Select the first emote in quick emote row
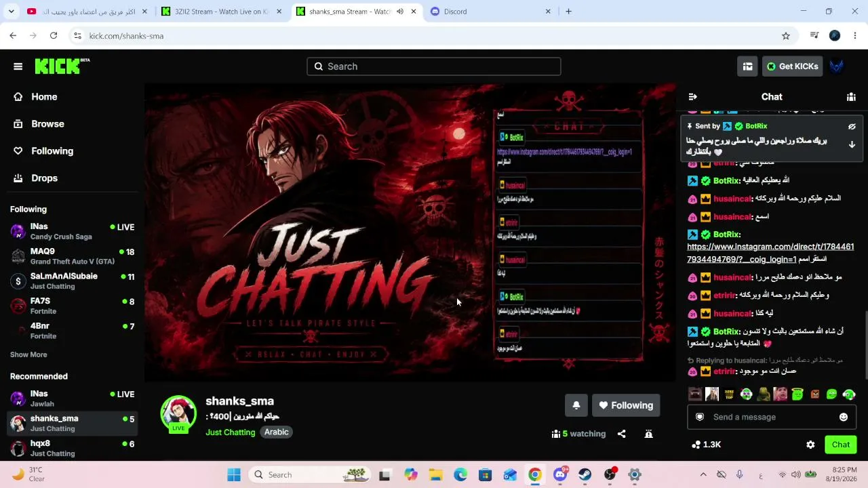Viewport: 868px width, 488px height. pyautogui.click(x=695, y=394)
